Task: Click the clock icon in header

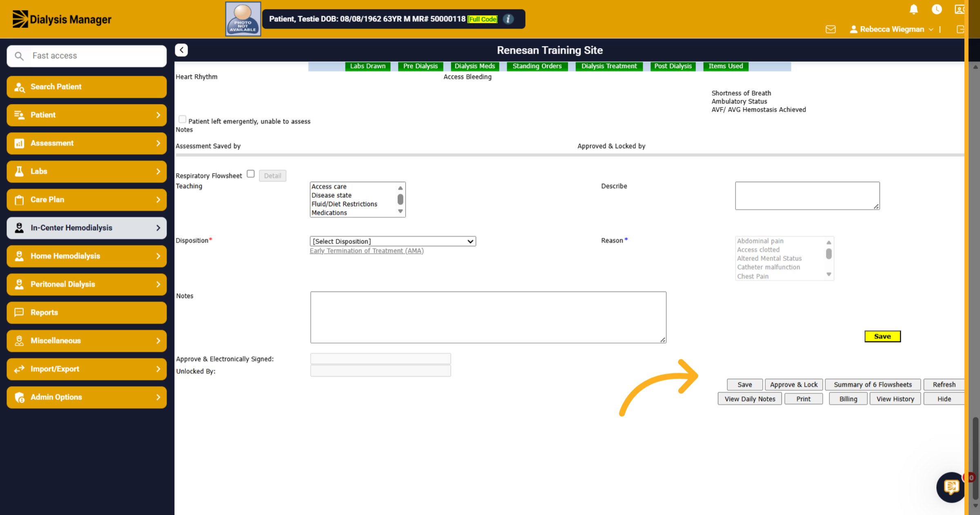Action: (x=937, y=9)
